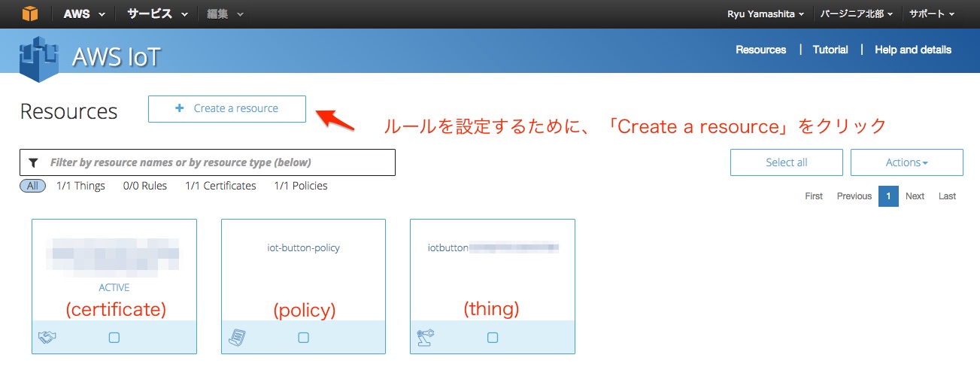Open the Actions dropdown button

click(x=906, y=162)
